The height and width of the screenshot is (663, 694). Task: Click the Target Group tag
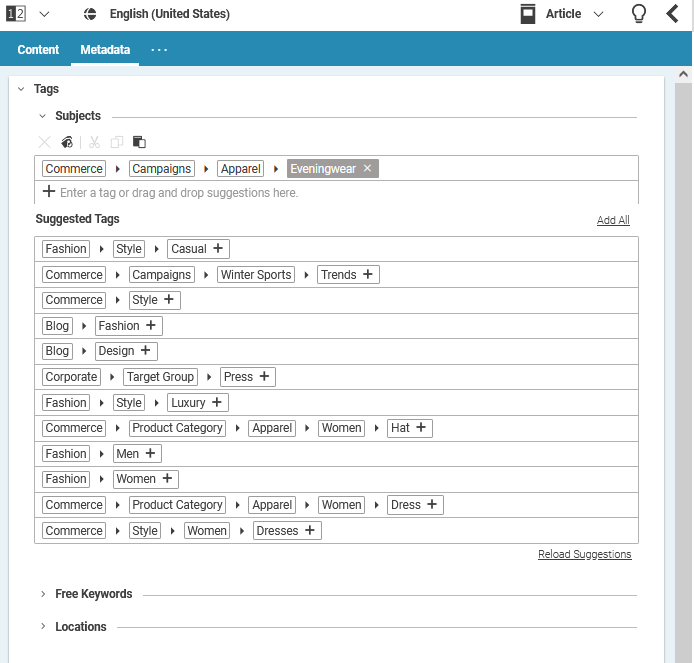[x=160, y=377]
